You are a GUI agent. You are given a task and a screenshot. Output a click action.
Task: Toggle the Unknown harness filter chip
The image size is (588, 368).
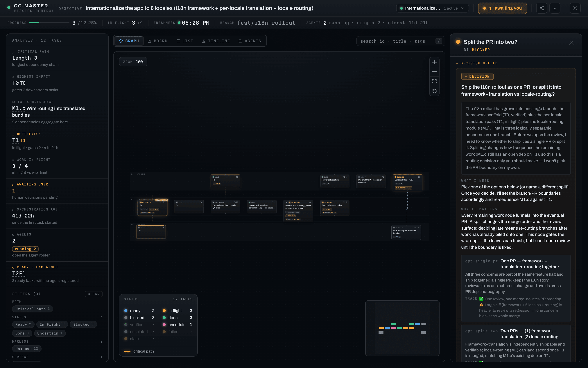tap(26, 349)
